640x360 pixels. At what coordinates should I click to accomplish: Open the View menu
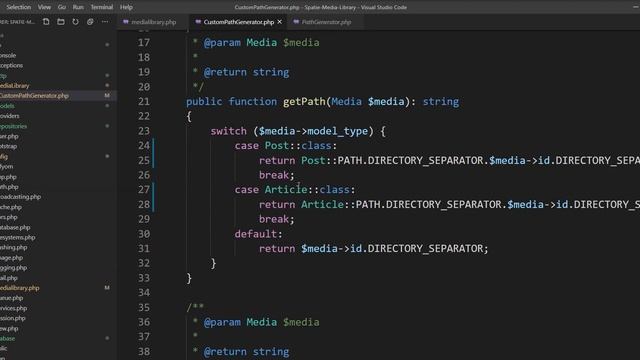pyautogui.click(x=44, y=7)
